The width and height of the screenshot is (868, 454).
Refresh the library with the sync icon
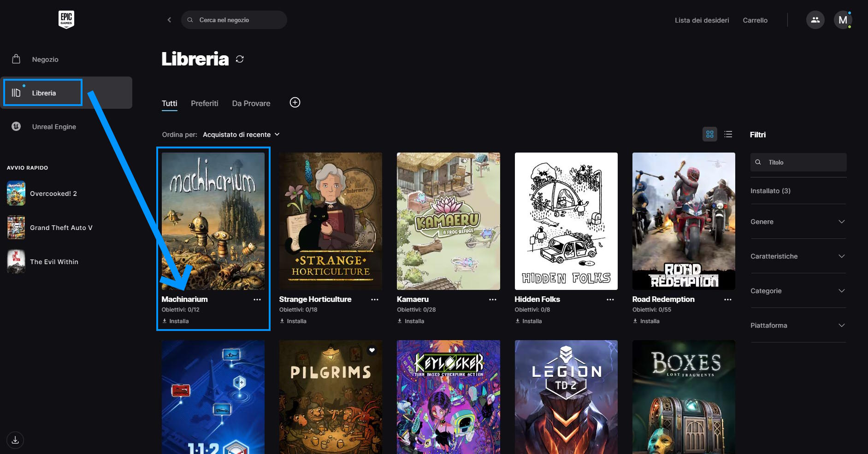point(240,59)
